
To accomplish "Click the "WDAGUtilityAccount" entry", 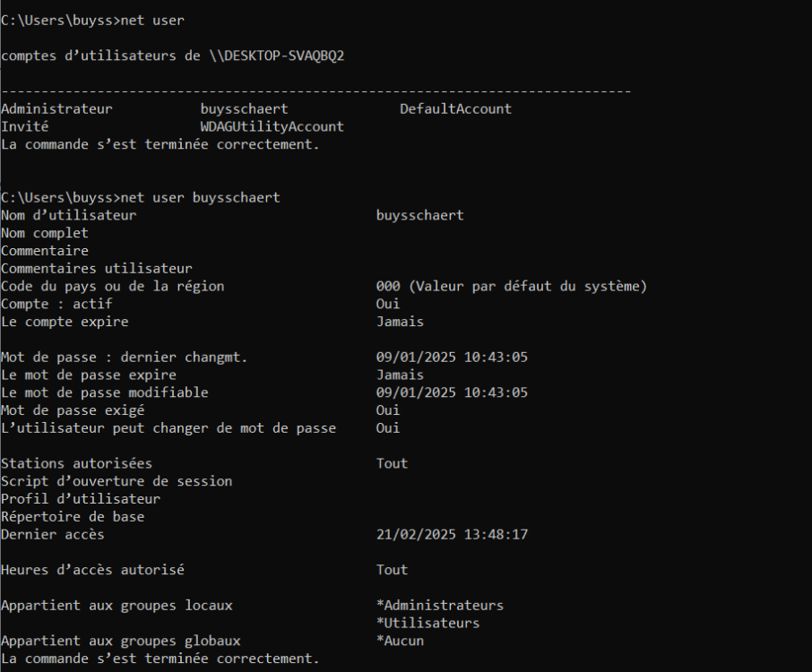I will tap(272, 127).
